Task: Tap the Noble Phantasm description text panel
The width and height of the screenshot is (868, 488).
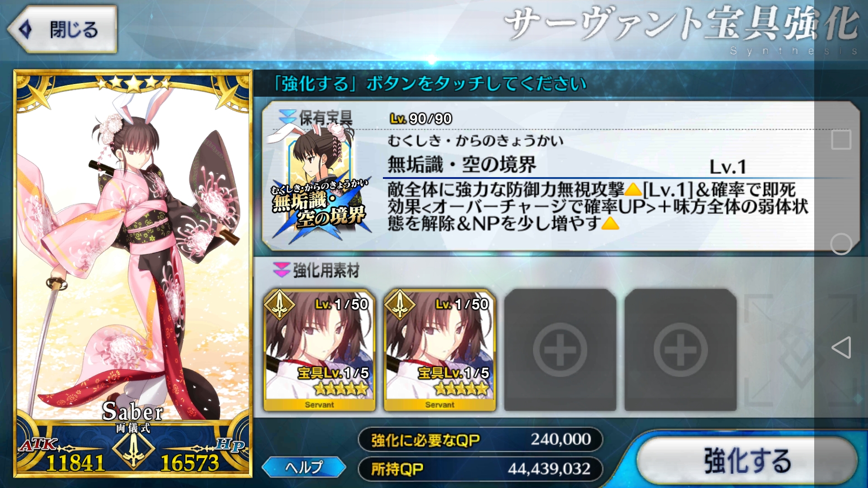Action: [597, 206]
